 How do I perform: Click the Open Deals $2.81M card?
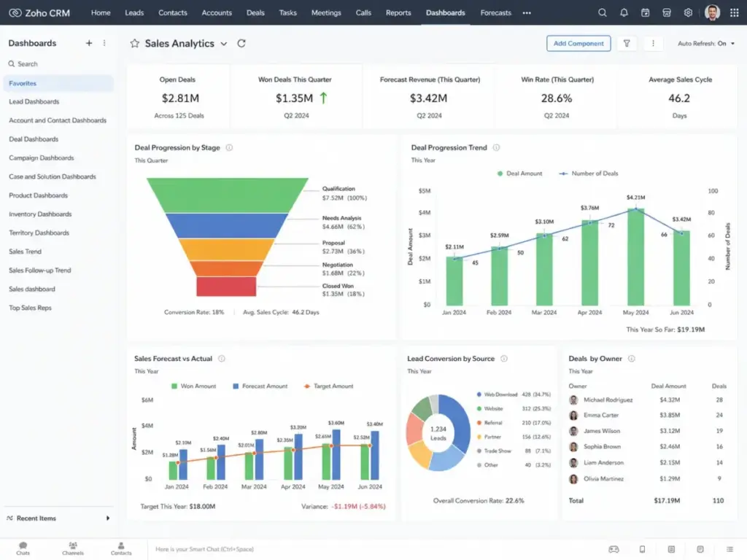[178, 97]
